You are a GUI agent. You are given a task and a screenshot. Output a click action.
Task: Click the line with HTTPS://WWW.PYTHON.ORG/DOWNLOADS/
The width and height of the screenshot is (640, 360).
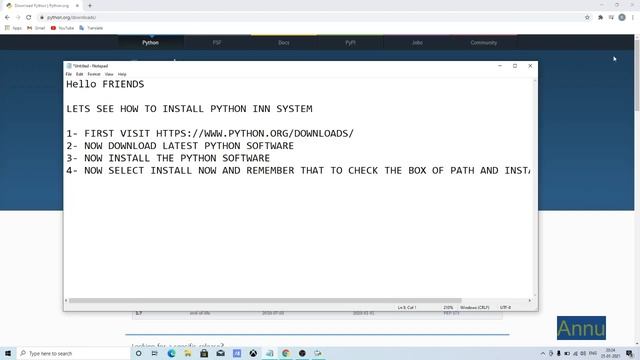[x=210, y=133]
